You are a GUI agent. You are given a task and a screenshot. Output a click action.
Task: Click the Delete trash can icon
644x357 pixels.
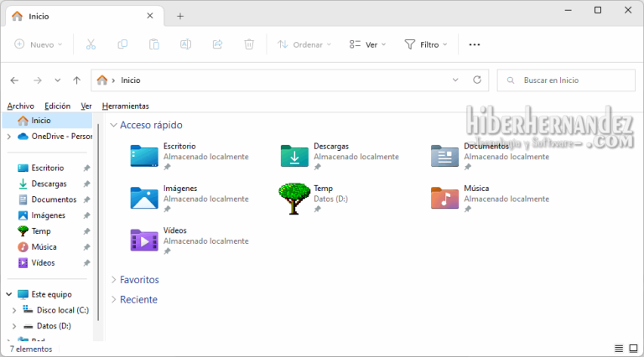[249, 44]
